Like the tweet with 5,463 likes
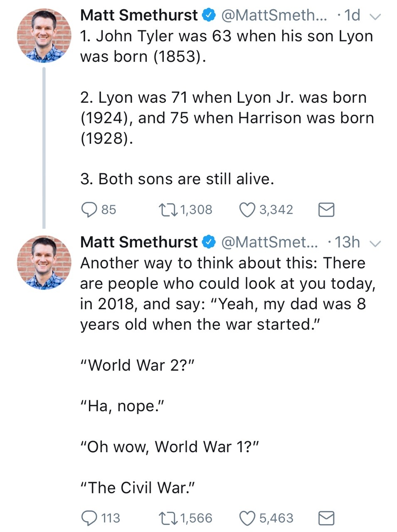397x532 pixels. (247, 518)
